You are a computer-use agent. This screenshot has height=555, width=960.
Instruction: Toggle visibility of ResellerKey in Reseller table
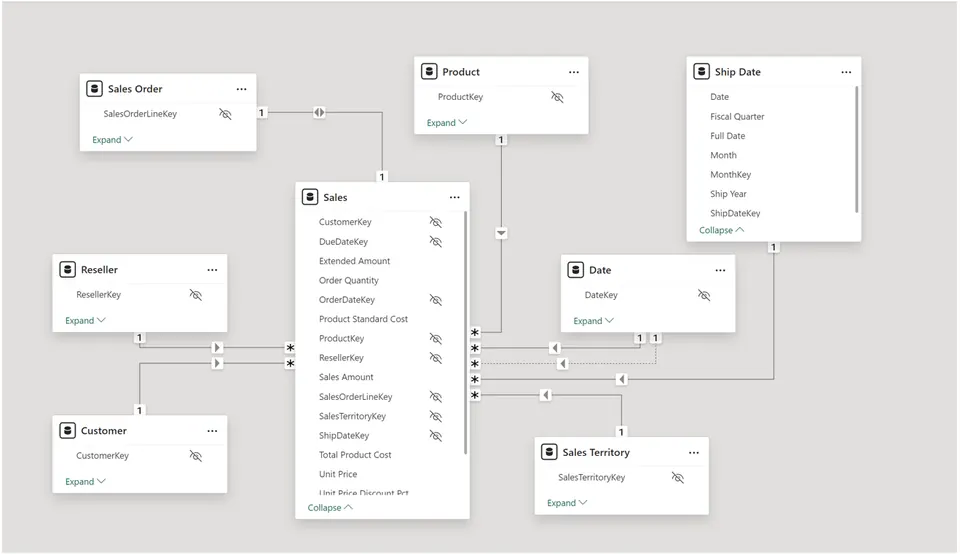pos(195,295)
